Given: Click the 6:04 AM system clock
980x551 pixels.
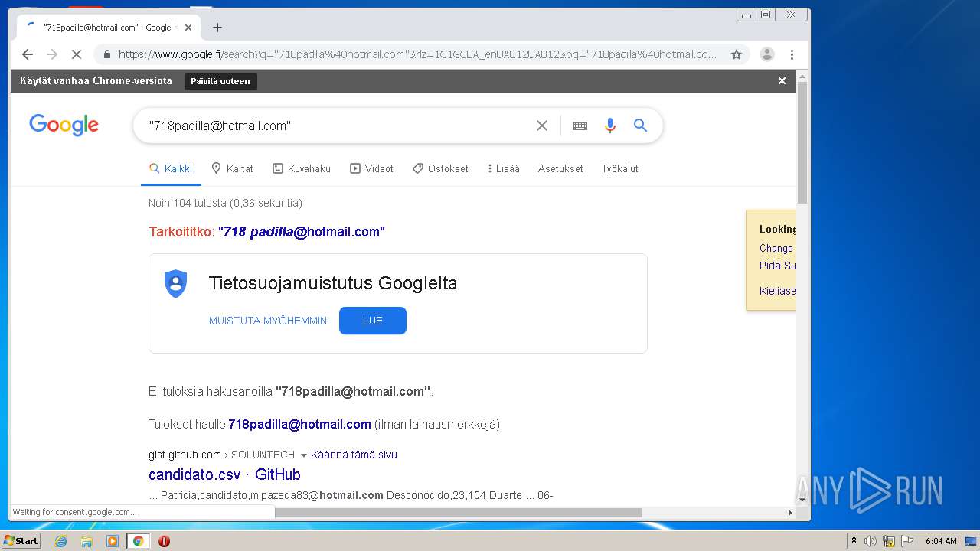Looking at the screenshot, I should coord(941,541).
